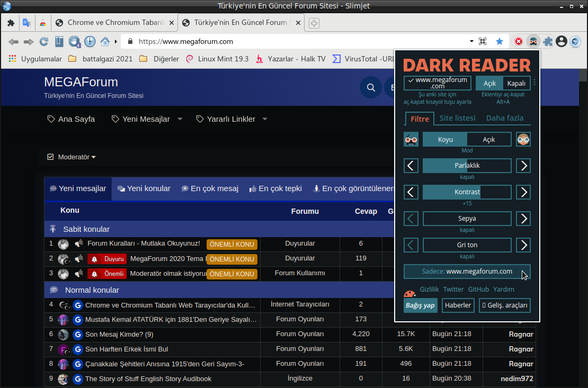Increase Kontrast with right arrow
The height and width of the screenshot is (388, 588).
(523, 192)
